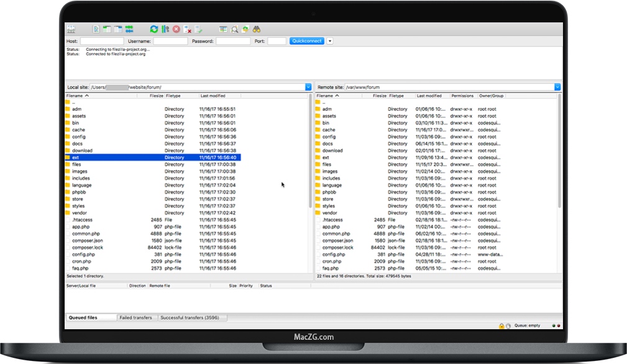Image resolution: width=627 pixels, height=364 pixels.
Task: Click the synchronized browsing toolbar icon
Action: [x=245, y=29]
